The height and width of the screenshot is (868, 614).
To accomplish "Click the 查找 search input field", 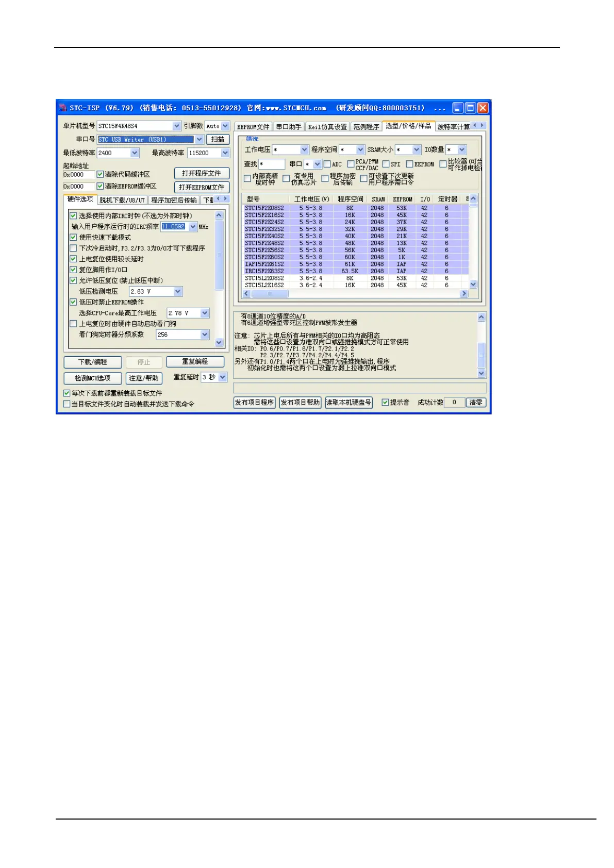I will tap(271, 164).
